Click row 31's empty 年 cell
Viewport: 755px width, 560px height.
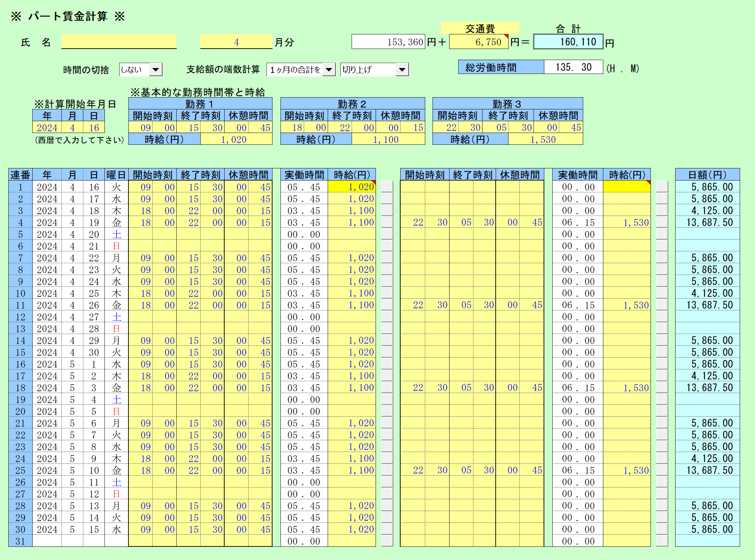click(x=47, y=541)
